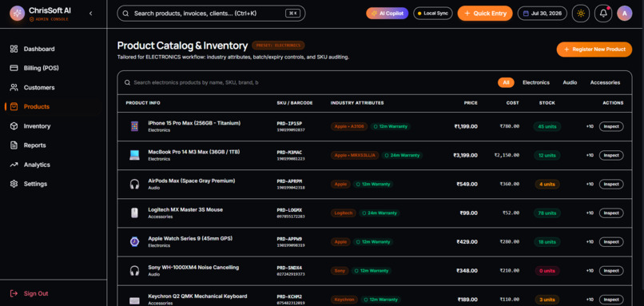Screen dimensions: 644x306
Task: Click the PRESET: ELECTRONICS badge
Action: pyautogui.click(x=278, y=46)
